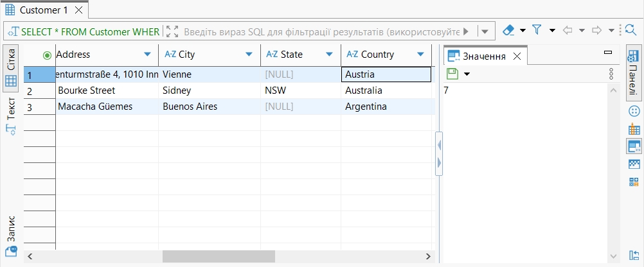The height and width of the screenshot is (267, 644).
Task: Select row number 2 header
Action: point(39,91)
